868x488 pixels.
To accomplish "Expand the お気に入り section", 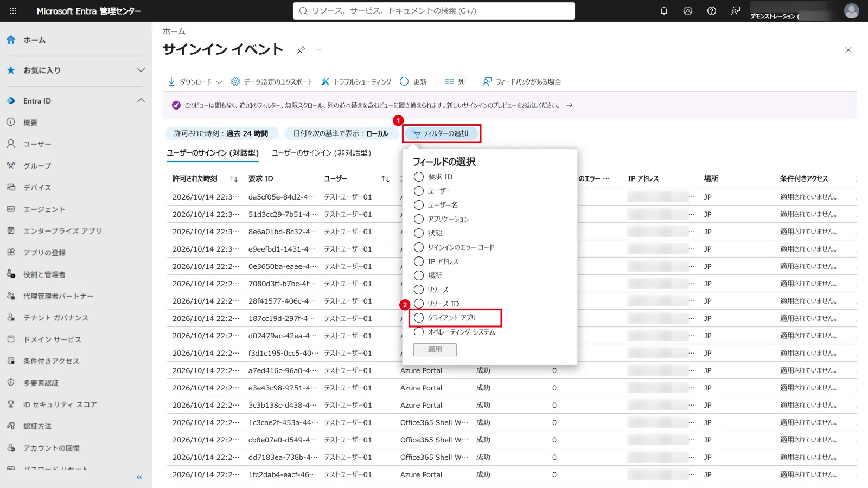I will click(x=141, y=70).
